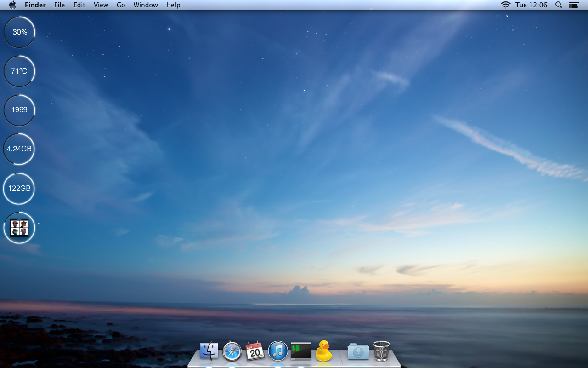The width and height of the screenshot is (588, 368).
Task: Click the 1999 circular gauge widget
Action: pos(19,110)
